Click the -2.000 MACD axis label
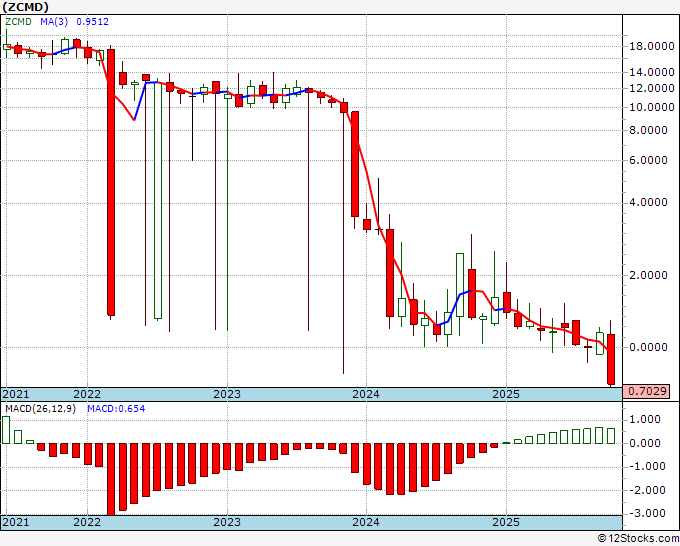 pyautogui.click(x=647, y=490)
